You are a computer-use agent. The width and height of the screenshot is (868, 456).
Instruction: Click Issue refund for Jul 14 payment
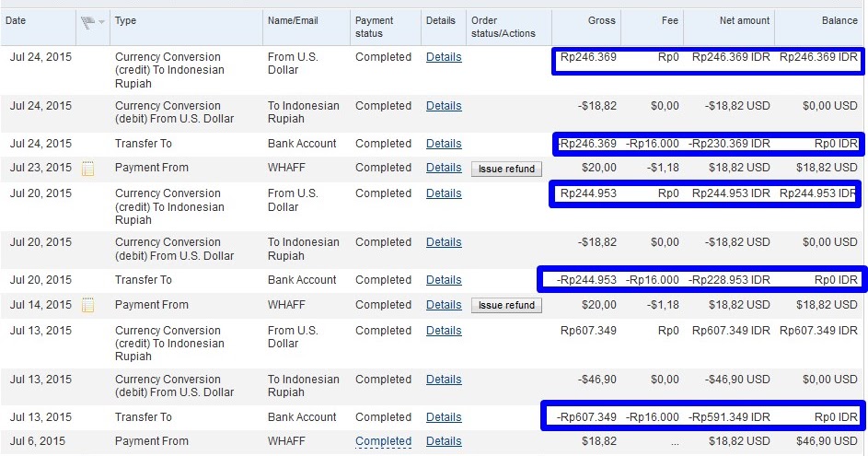click(x=506, y=305)
